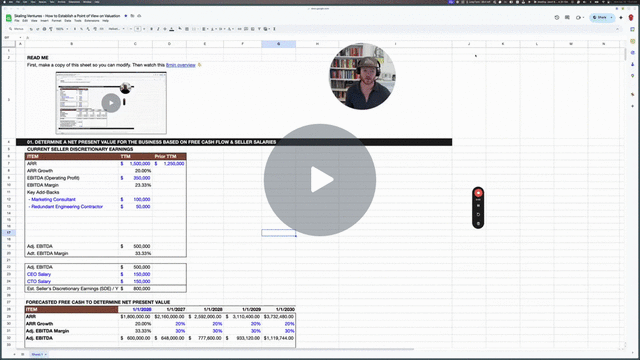Click the Print toolbar icon
This screenshot has height=360, width=640.
(44, 29)
